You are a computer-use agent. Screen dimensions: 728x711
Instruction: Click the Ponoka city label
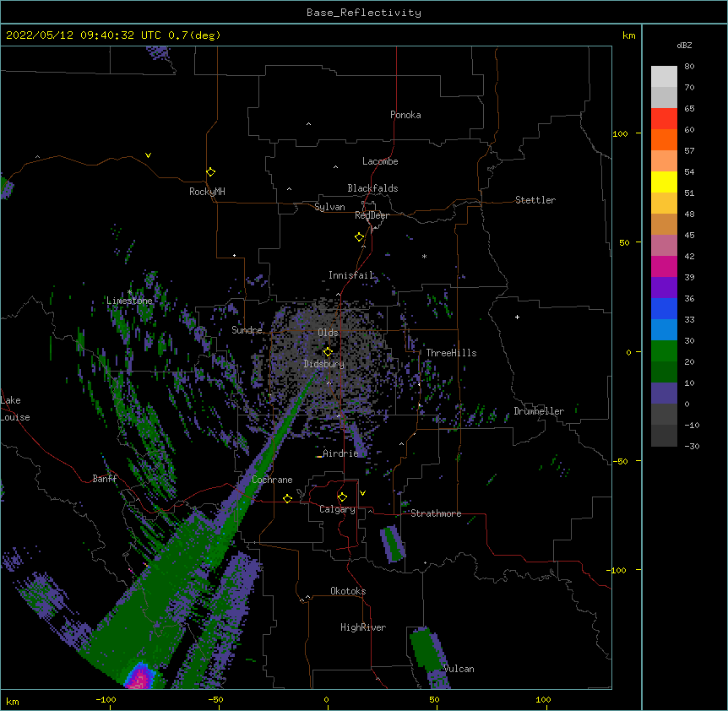pos(405,115)
